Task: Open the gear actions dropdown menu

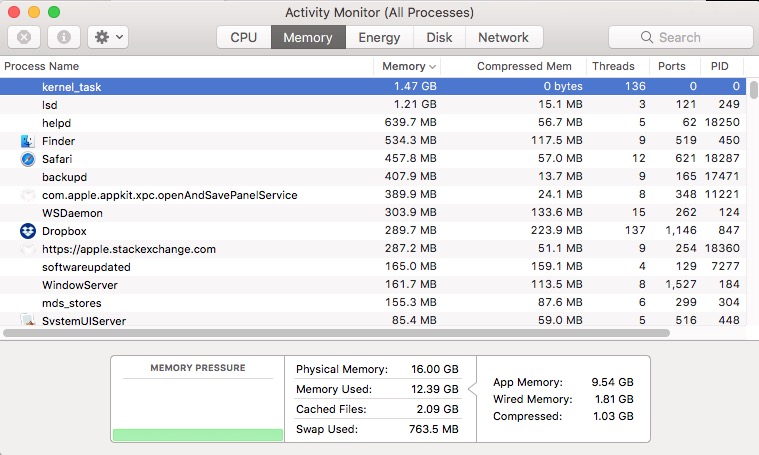Action: [x=108, y=37]
